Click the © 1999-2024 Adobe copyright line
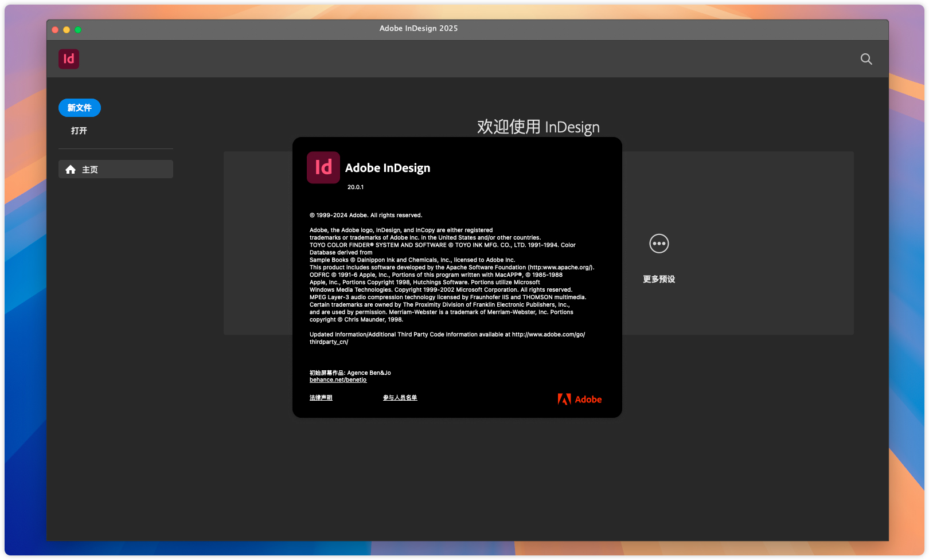The image size is (929, 560). (x=366, y=216)
